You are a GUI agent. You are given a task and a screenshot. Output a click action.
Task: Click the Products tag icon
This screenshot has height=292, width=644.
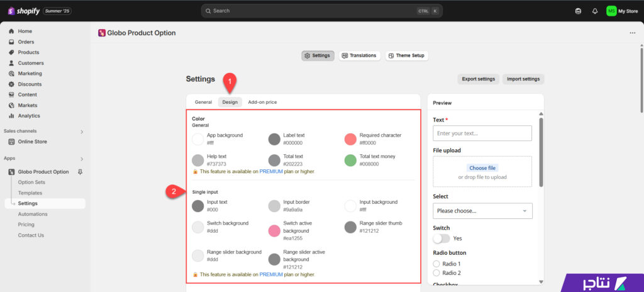[11, 52]
